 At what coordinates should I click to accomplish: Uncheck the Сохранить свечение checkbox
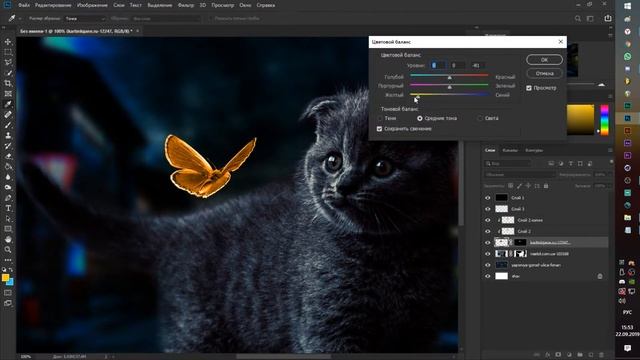(x=379, y=129)
